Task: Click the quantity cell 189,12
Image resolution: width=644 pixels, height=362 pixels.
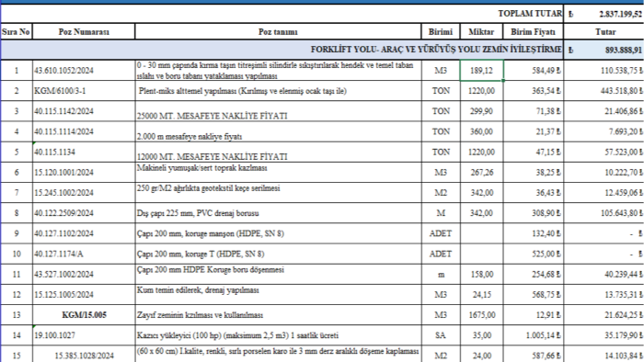Action: [x=481, y=71]
